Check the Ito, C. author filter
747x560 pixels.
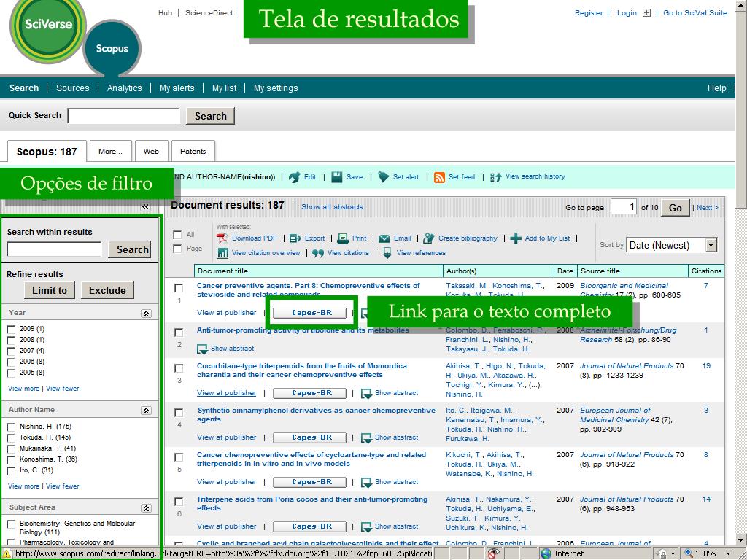pos(11,470)
